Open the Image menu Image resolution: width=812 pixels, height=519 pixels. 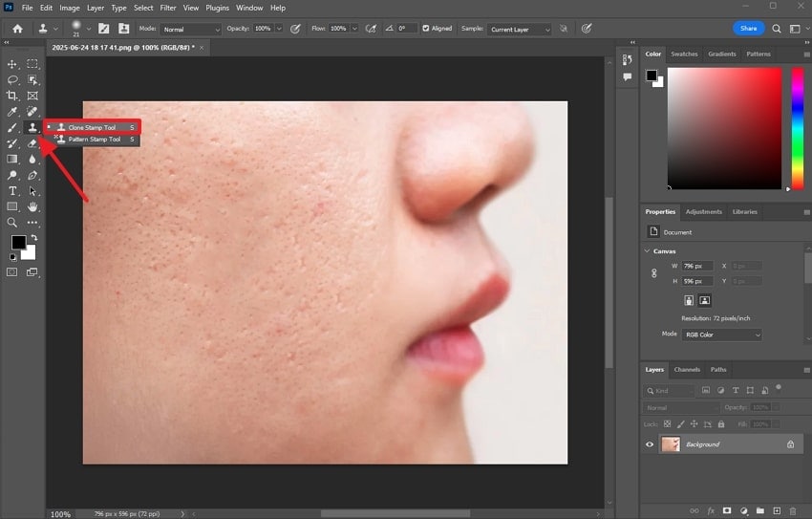tap(70, 8)
